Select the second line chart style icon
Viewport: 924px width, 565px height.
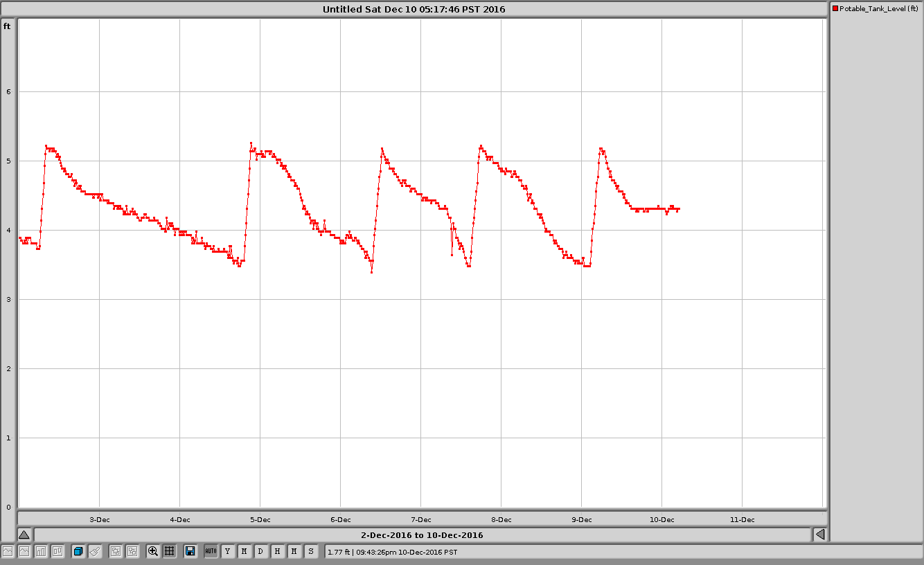24,551
